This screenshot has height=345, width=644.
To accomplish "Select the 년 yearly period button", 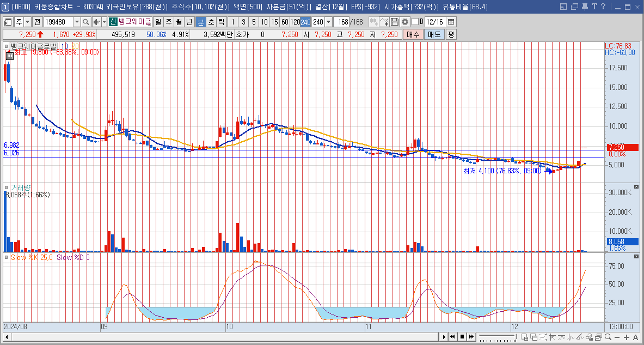I will click(189, 22).
